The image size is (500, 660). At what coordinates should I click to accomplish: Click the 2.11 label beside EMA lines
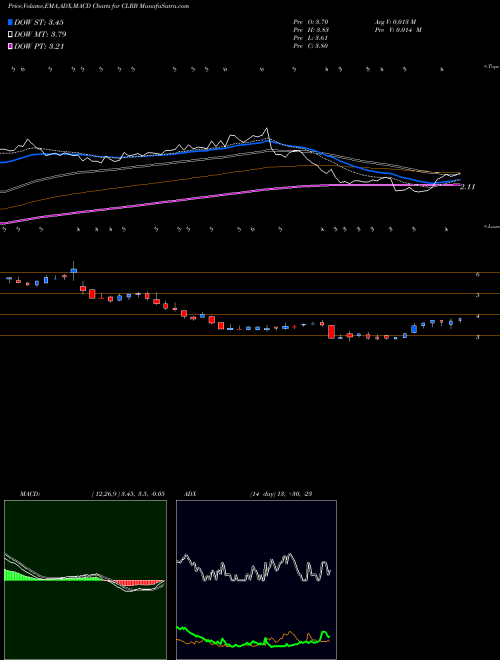(468, 187)
